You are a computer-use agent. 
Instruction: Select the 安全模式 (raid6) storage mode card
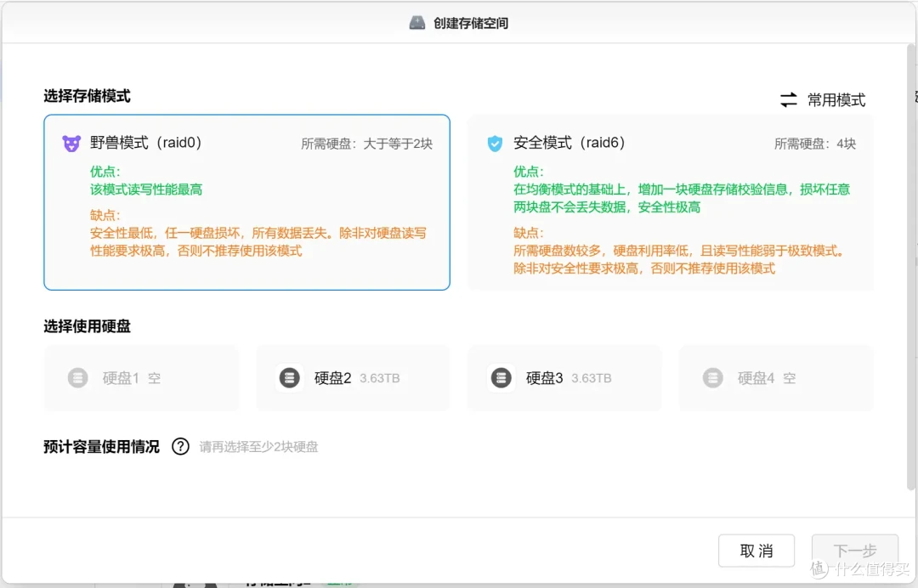(670, 202)
